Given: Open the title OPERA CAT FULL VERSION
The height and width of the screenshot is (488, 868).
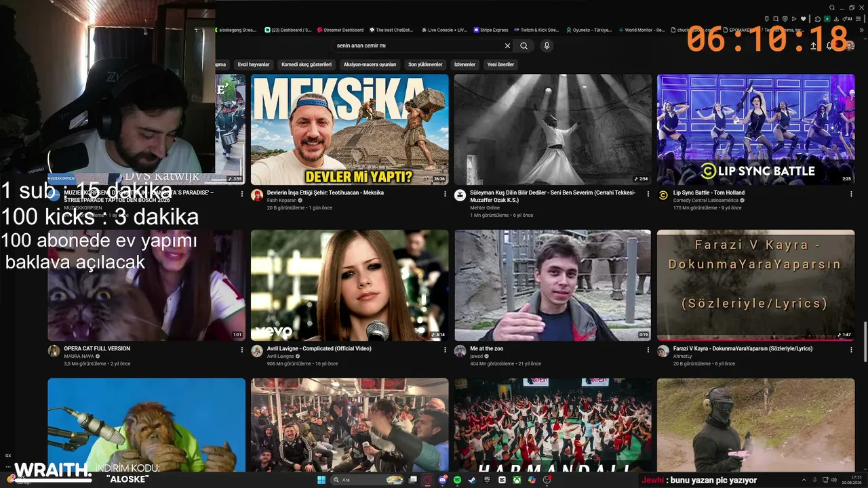Looking at the screenshot, I should pos(97,348).
